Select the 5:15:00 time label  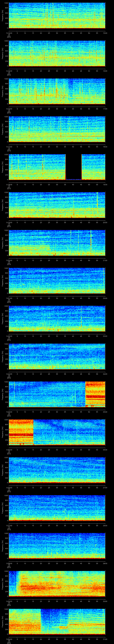(9, 71)
